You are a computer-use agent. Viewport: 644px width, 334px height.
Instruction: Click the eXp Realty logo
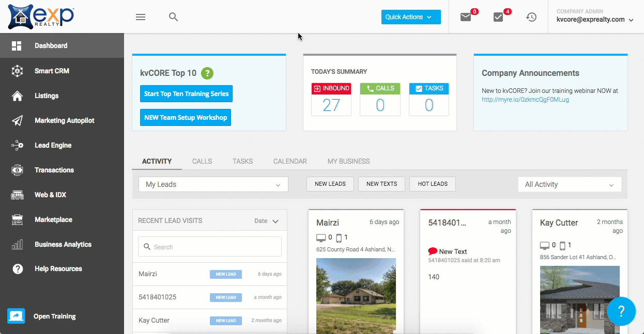tap(41, 17)
